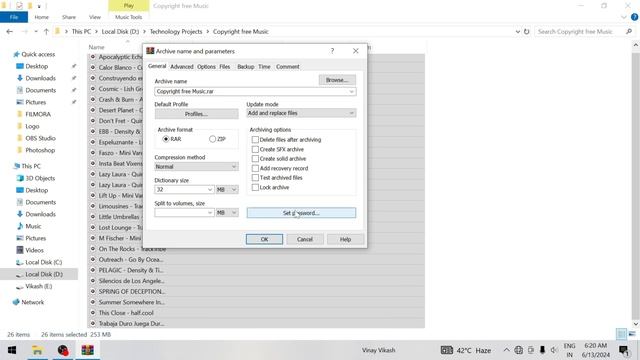Image resolution: width=640 pixels, height=360 pixels.
Task: Show hidden tray icons chevron
Action: click(x=507, y=350)
